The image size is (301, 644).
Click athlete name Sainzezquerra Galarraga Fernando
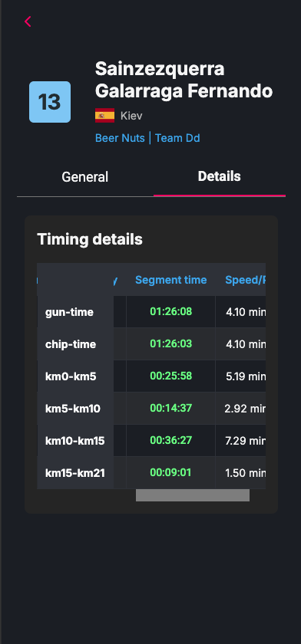(184, 80)
